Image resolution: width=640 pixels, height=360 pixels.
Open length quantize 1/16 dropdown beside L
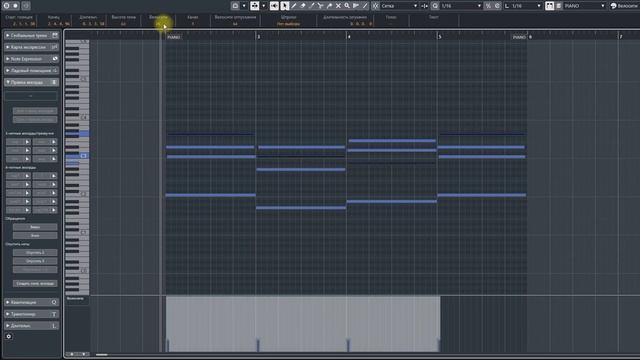526,6
